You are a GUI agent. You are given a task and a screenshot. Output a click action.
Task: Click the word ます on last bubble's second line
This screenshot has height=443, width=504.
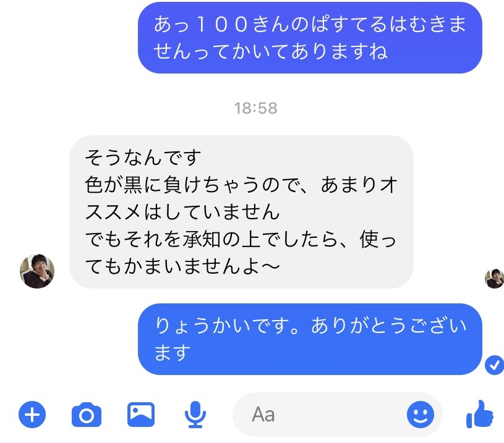point(173,352)
